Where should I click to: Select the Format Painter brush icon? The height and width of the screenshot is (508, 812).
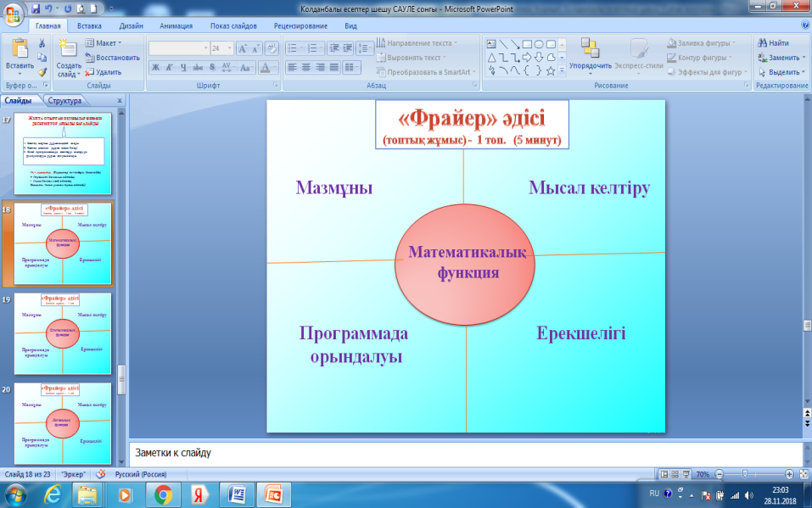42,72
